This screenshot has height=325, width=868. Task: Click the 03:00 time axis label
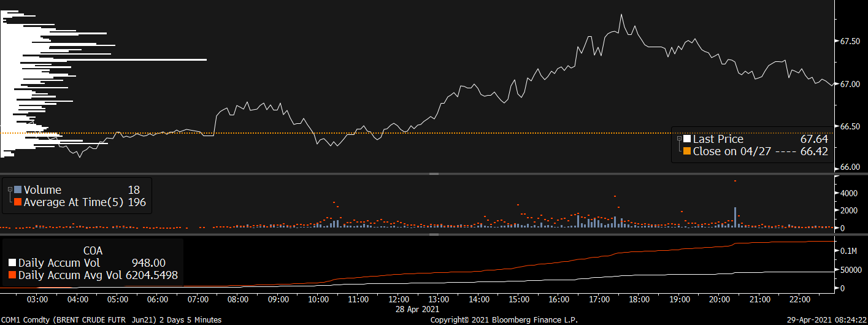click(38, 300)
